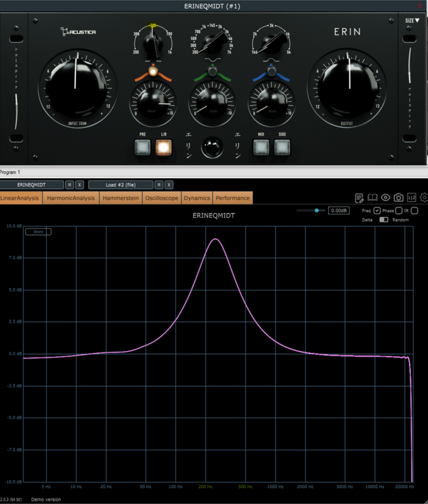This screenshot has width=428, height=504.
Task: Open the settings gear icon
Action: click(424, 197)
